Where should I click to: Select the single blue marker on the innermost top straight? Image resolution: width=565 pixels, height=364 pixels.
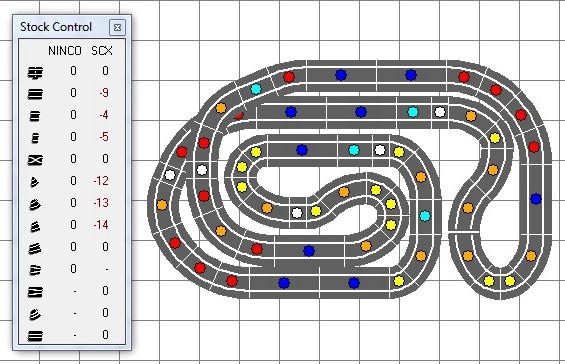[302, 150]
